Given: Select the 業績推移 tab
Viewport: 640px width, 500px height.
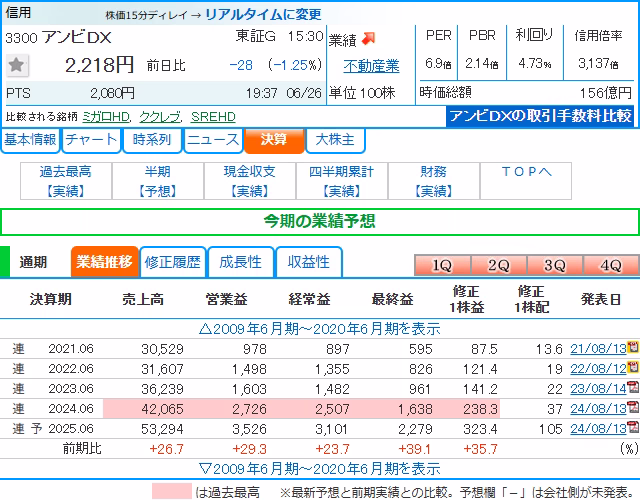Looking at the screenshot, I should click(x=104, y=262).
